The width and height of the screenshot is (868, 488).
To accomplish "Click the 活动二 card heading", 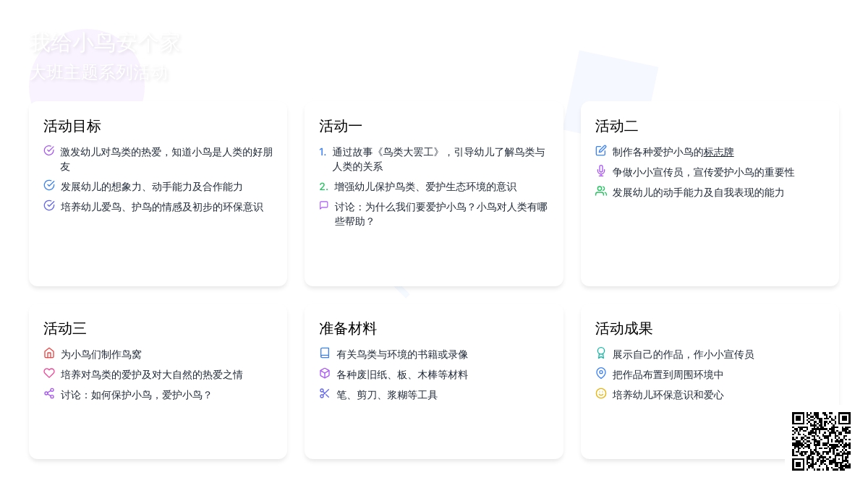I will tap(617, 126).
